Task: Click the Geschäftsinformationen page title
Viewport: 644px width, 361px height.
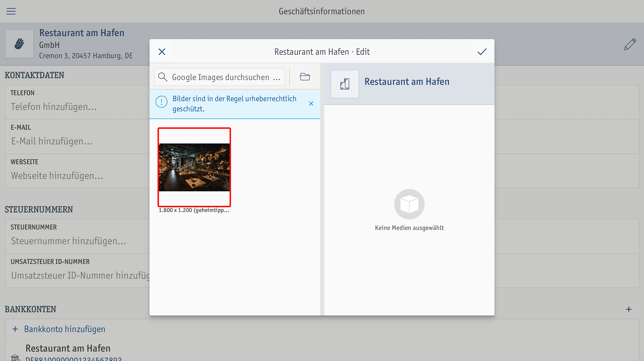Action: point(322,11)
